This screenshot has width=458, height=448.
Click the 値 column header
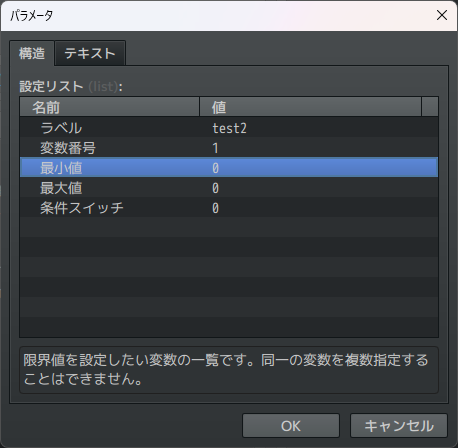pos(311,107)
